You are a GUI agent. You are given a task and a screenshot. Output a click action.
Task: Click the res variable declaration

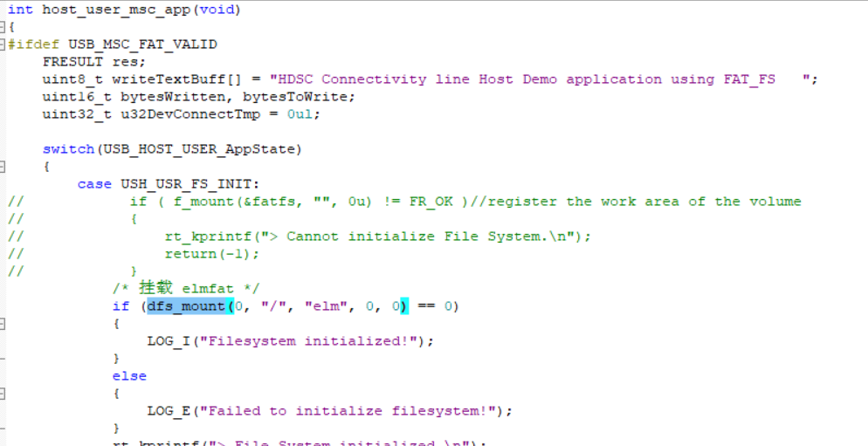tap(125, 61)
